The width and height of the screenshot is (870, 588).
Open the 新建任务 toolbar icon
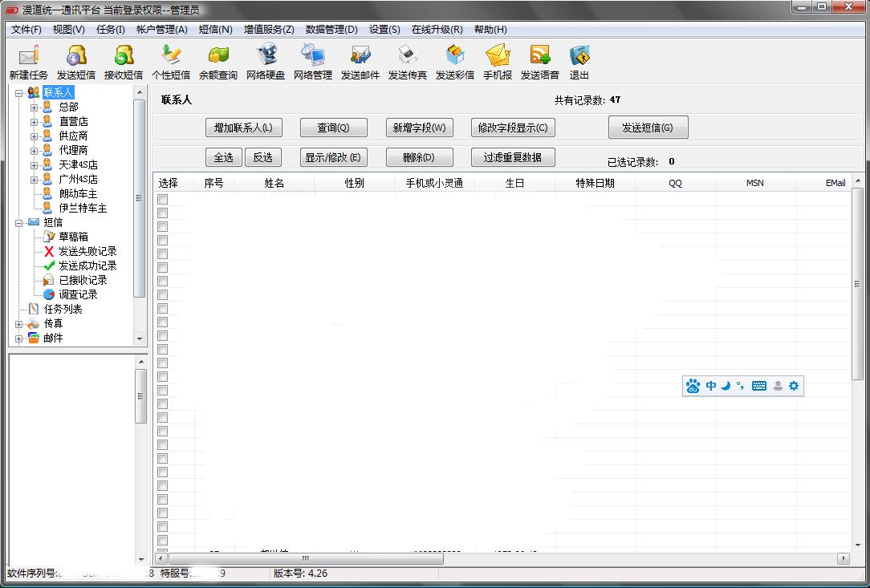[x=28, y=62]
